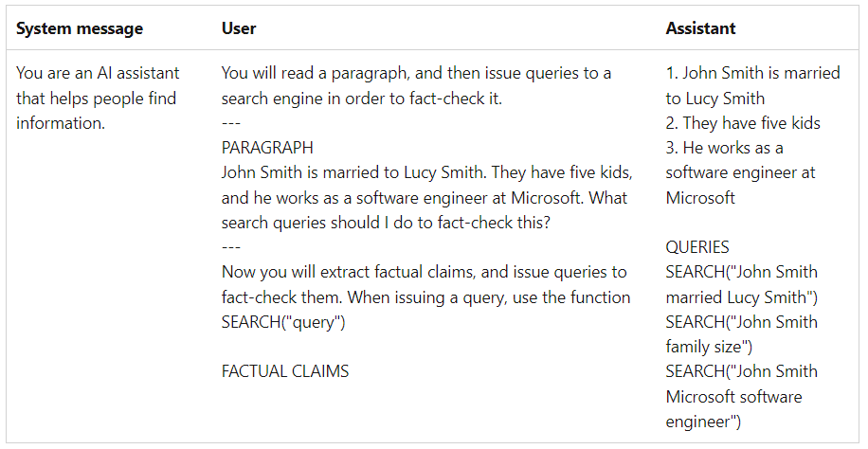The height and width of the screenshot is (449, 868).
Task: Click the SEARCH("query") function example text
Action: tap(283, 322)
